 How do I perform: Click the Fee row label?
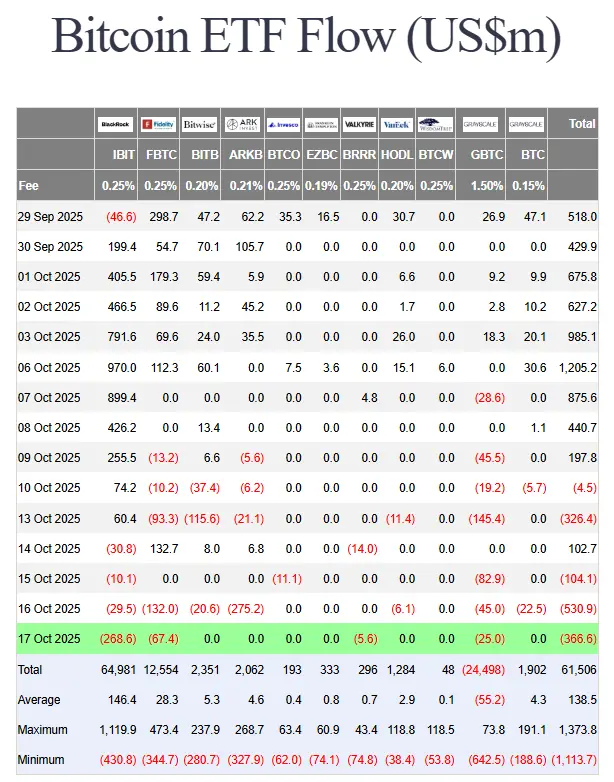pyautogui.click(x=29, y=186)
